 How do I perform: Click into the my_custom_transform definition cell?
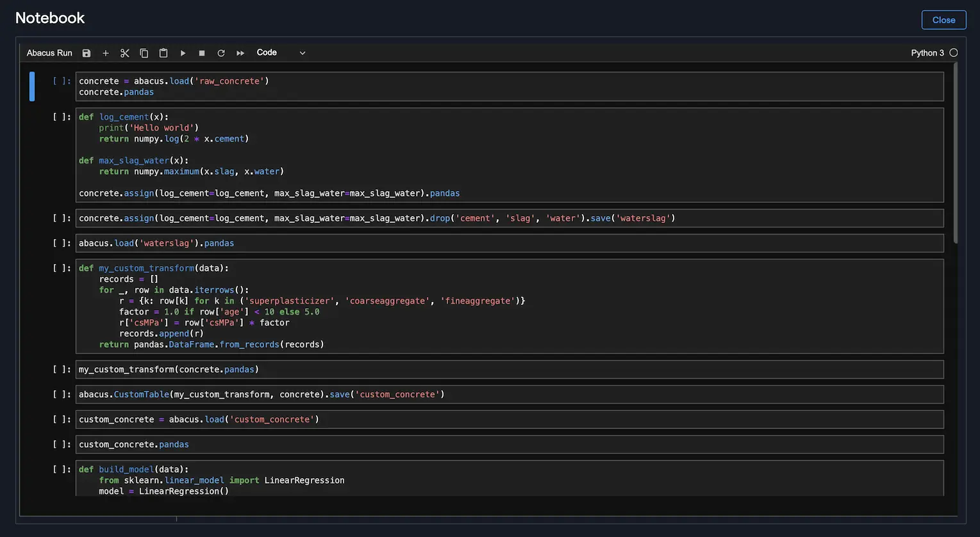pyautogui.click(x=509, y=306)
